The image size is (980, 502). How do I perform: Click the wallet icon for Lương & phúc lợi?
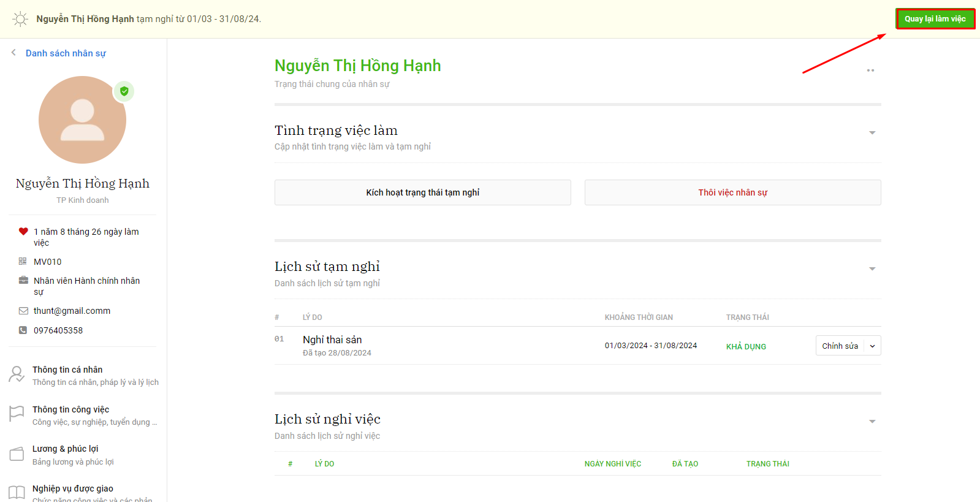pyautogui.click(x=17, y=454)
